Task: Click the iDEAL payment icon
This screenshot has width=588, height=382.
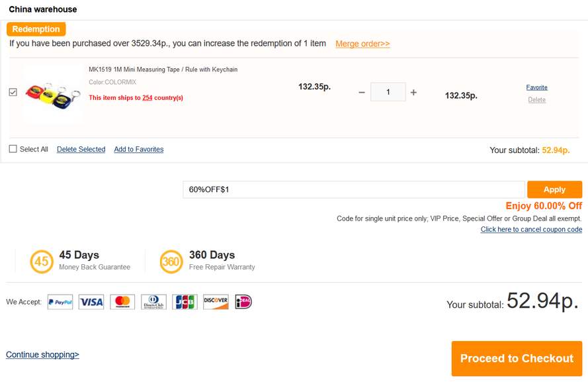Action: 243,302
